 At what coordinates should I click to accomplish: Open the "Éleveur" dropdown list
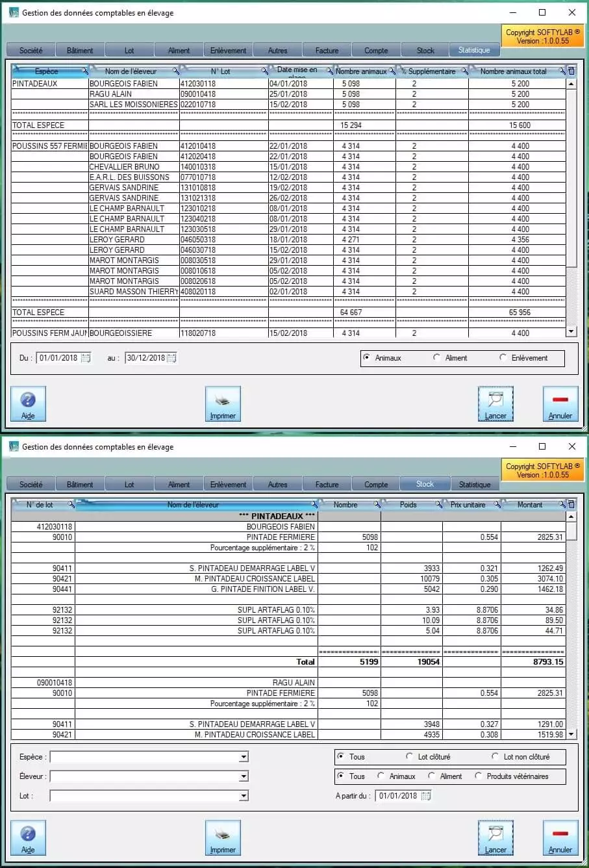click(244, 776)
